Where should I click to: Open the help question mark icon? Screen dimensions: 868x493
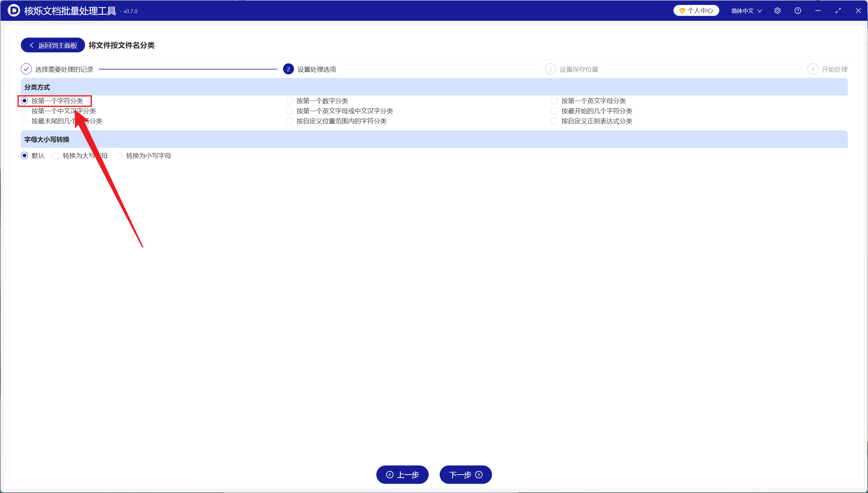pos(798,10)
